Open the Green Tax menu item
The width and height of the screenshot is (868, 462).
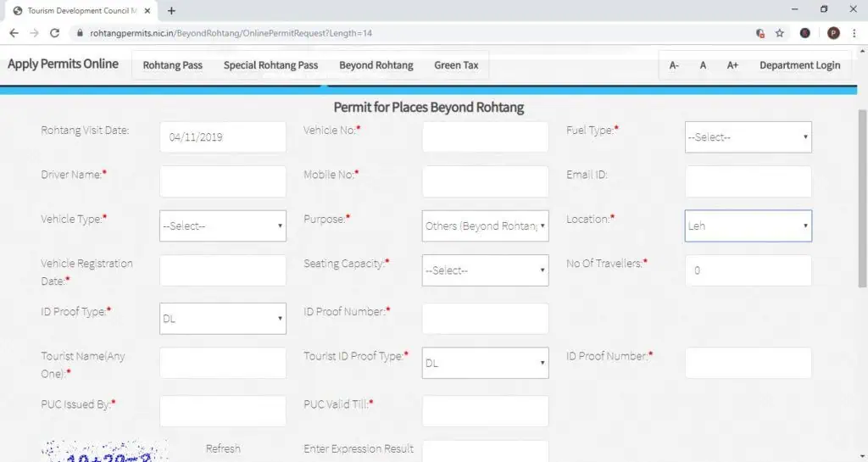[x=456, y=65]
